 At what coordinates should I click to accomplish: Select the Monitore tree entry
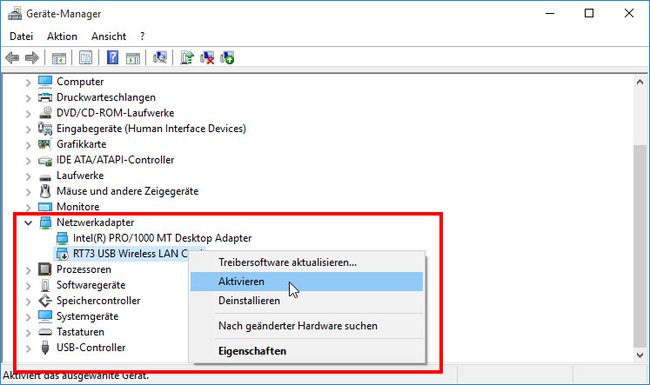click(x=78, y=206)
